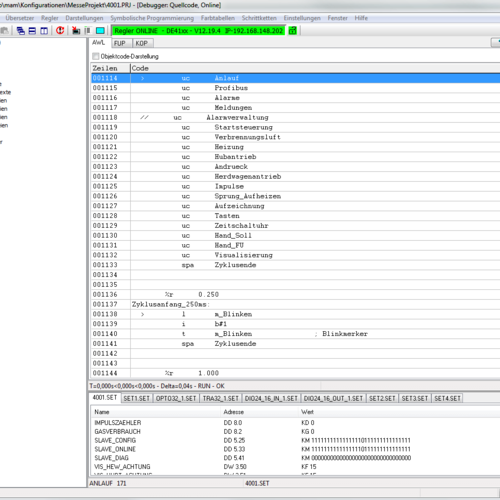Click the Code column header

click(x=315, y=68)
